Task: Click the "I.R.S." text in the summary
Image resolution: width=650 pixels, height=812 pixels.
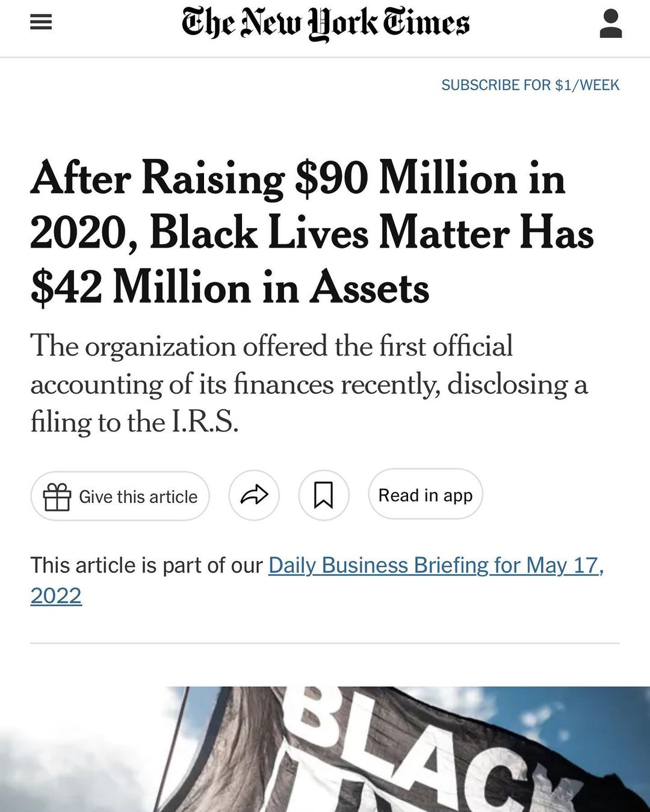Action: [x=205, y=422]
